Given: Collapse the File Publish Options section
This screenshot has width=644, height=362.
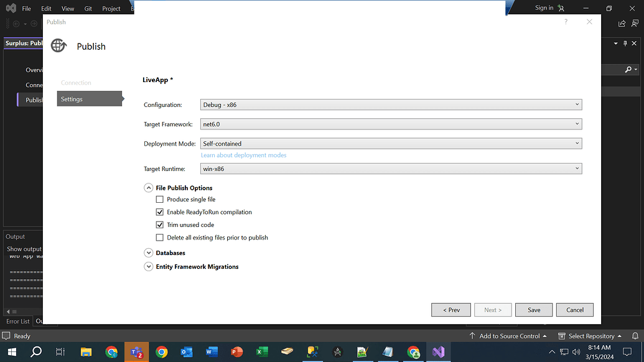Looking at the screenshot, I should coord(148,187).
